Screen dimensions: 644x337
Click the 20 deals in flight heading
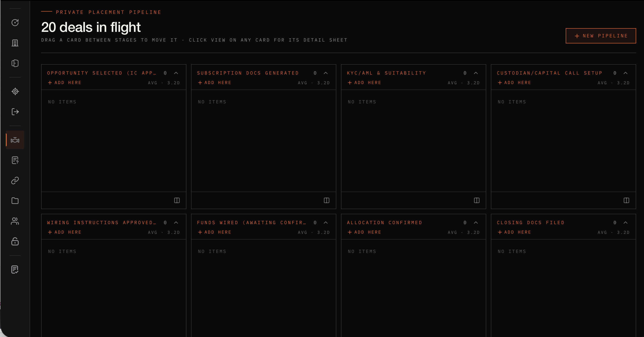(91, 27)
